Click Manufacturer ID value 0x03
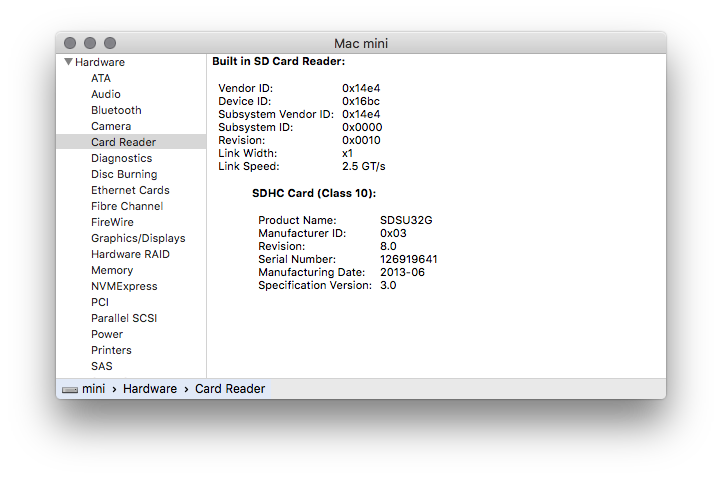The width and height of the screenshot is (722, 479). coord(393,234)
